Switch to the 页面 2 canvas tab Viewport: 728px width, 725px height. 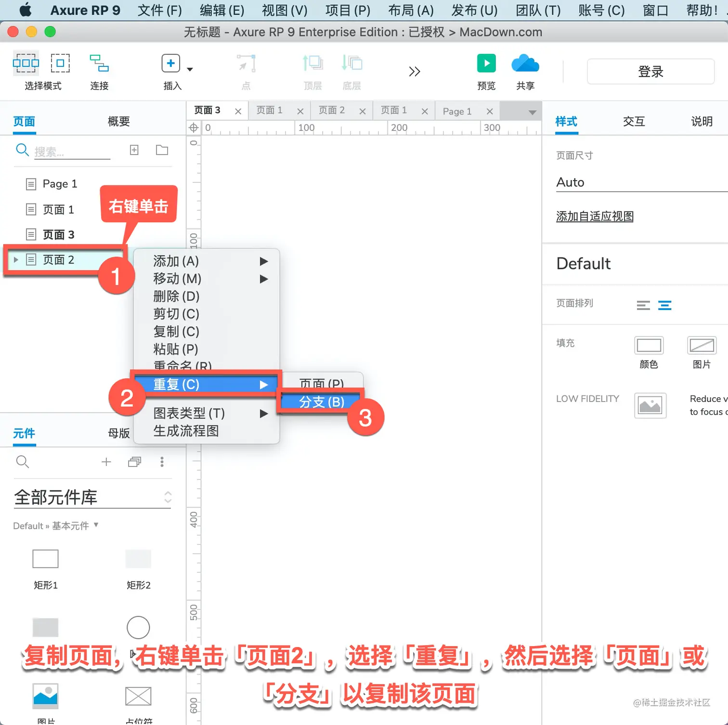point(332,110)
